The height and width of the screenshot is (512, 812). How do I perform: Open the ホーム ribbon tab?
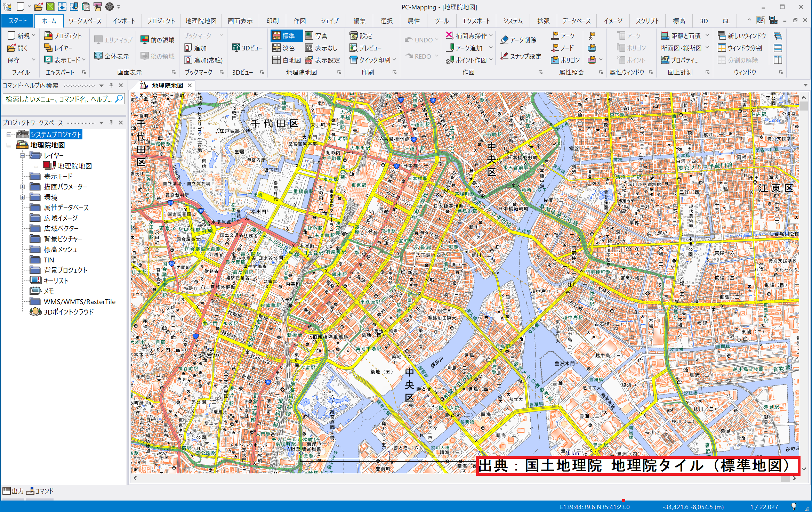click(49, 21)
